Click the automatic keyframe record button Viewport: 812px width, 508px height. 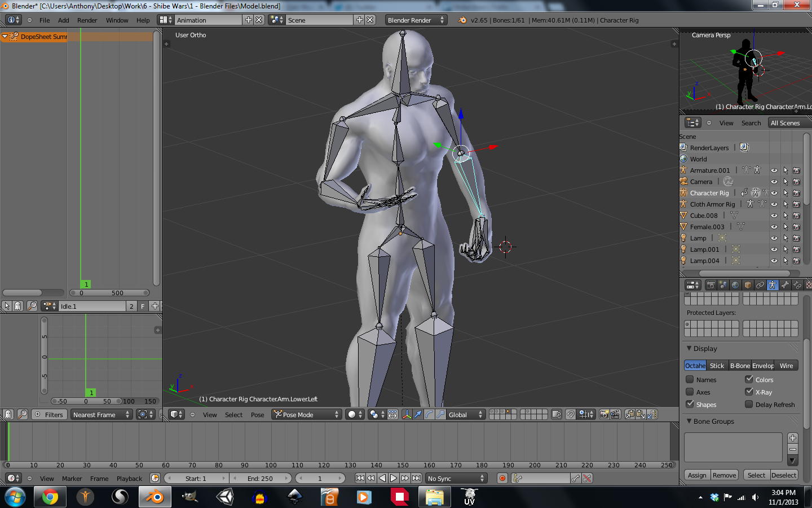pos(502,478)
